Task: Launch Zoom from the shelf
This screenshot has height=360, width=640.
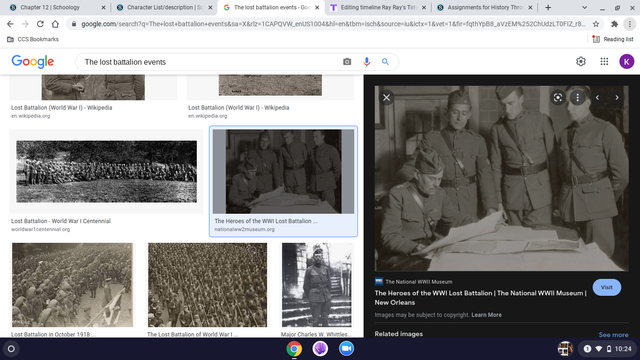Action: tap(346, 349)
